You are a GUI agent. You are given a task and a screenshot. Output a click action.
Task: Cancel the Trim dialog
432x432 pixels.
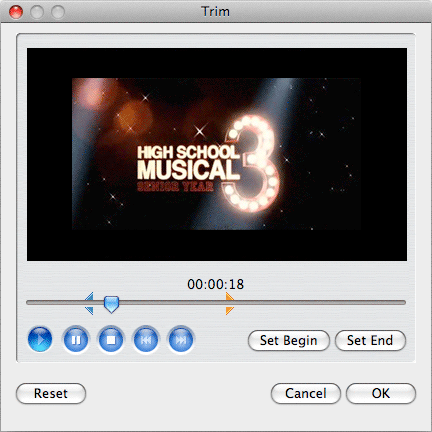tap(306, 393)
